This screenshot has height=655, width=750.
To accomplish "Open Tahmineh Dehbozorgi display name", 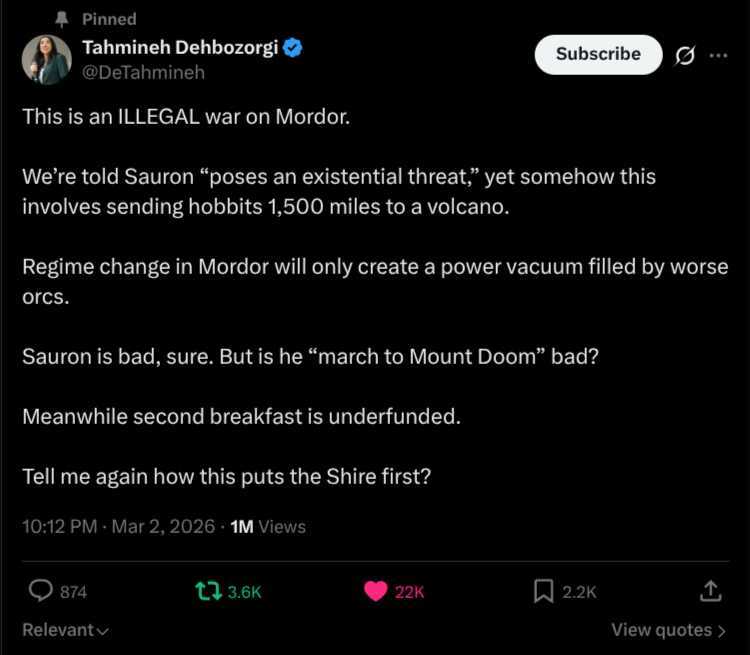I will 180,47.
